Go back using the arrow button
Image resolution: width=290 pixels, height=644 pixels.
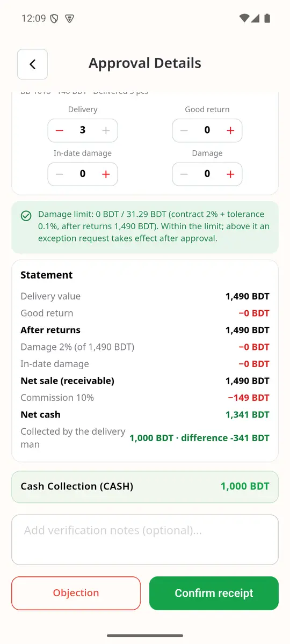[x=32, y=64]
